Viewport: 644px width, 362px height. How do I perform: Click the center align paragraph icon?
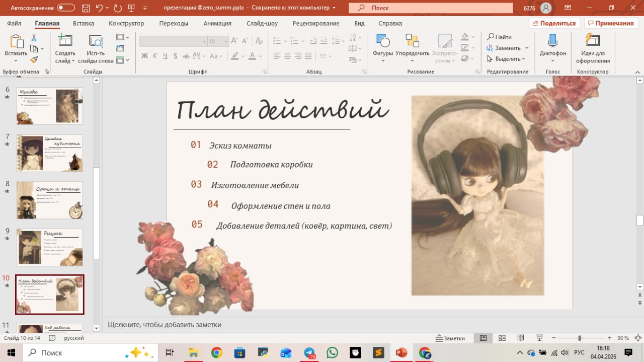[x=287, y=56]
